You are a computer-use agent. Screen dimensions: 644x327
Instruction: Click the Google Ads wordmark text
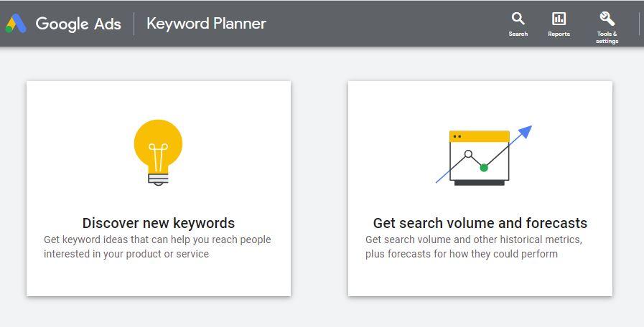(x=78, y=24)
